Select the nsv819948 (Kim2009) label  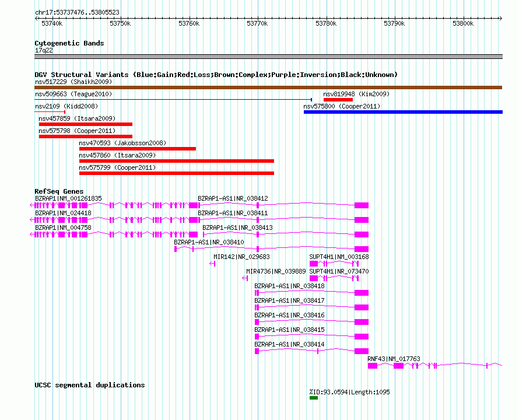tap(356, 94)
